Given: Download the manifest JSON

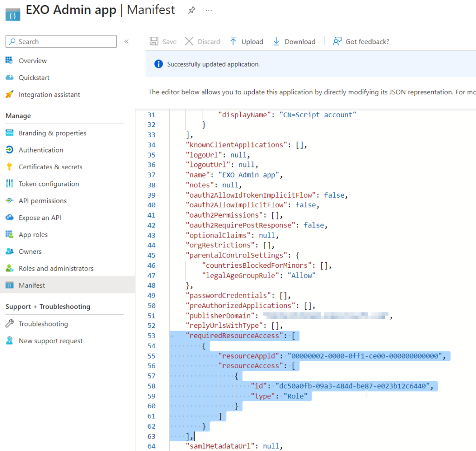Looking at the screenshot, I should pyautogui.click(x=294, y=41).
